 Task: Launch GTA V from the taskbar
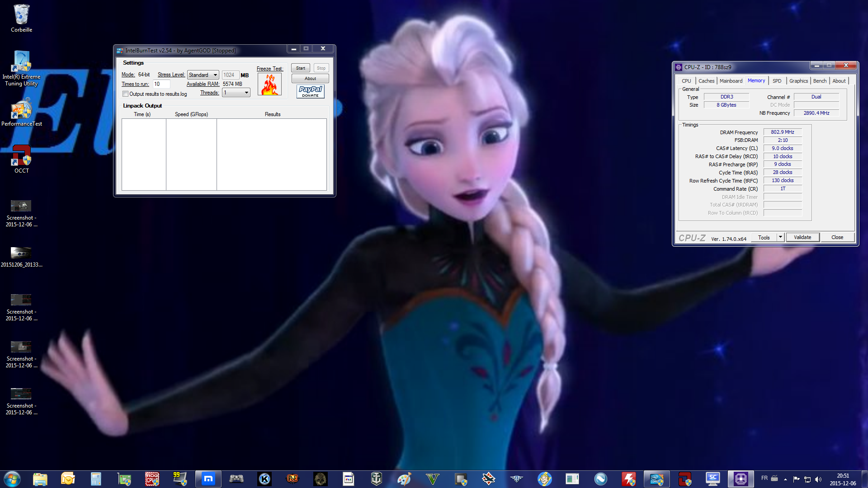click(x=432, y=479)
